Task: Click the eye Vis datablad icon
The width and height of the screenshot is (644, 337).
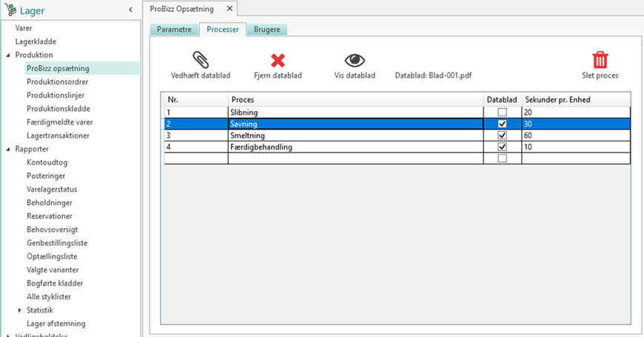Action: [x=355, y=61]
